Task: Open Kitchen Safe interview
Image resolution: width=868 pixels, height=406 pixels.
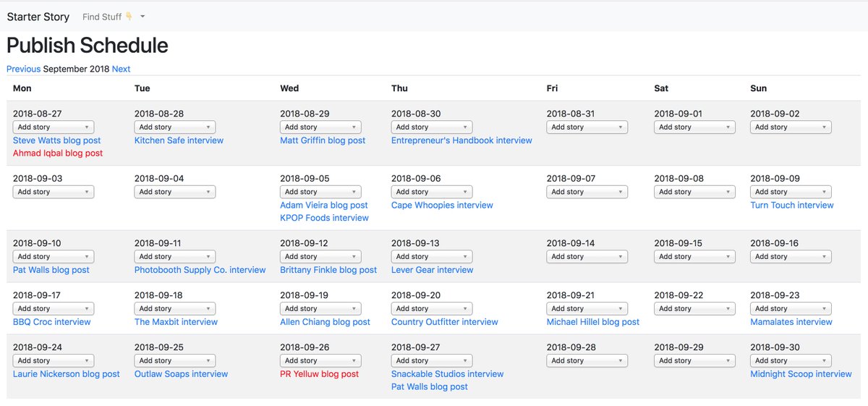Action: tap(179, 140)
